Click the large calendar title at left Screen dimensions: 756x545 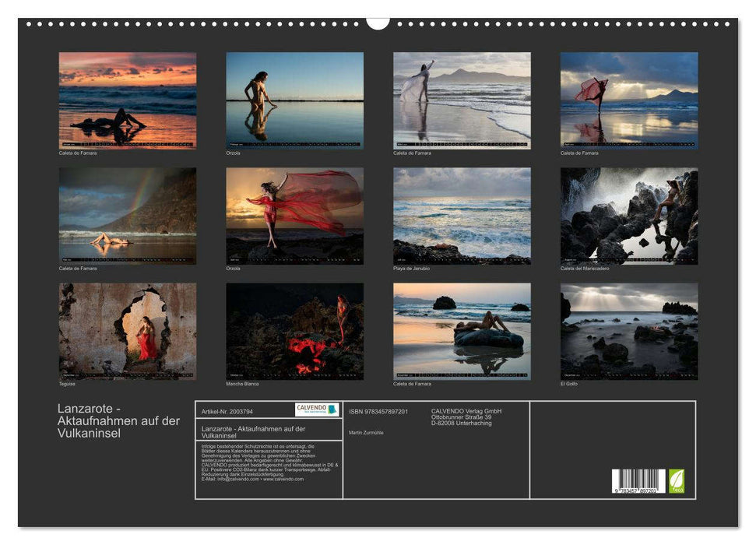[118, 420]
